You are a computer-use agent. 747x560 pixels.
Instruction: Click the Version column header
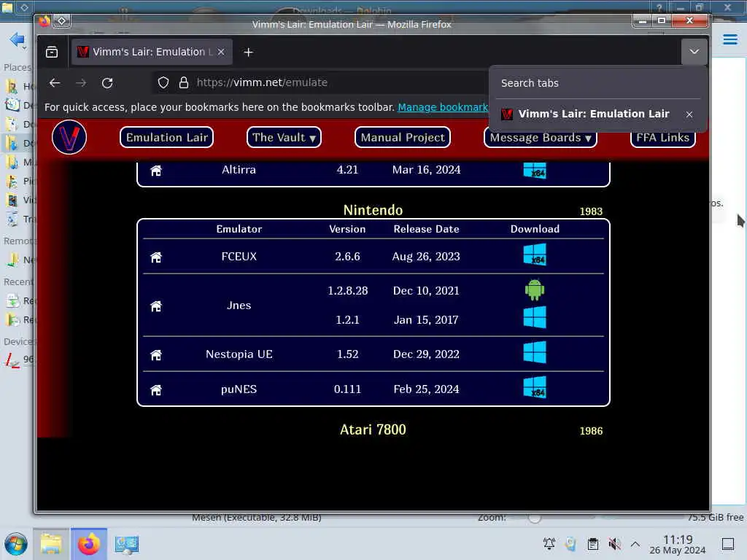coord(347,229)
